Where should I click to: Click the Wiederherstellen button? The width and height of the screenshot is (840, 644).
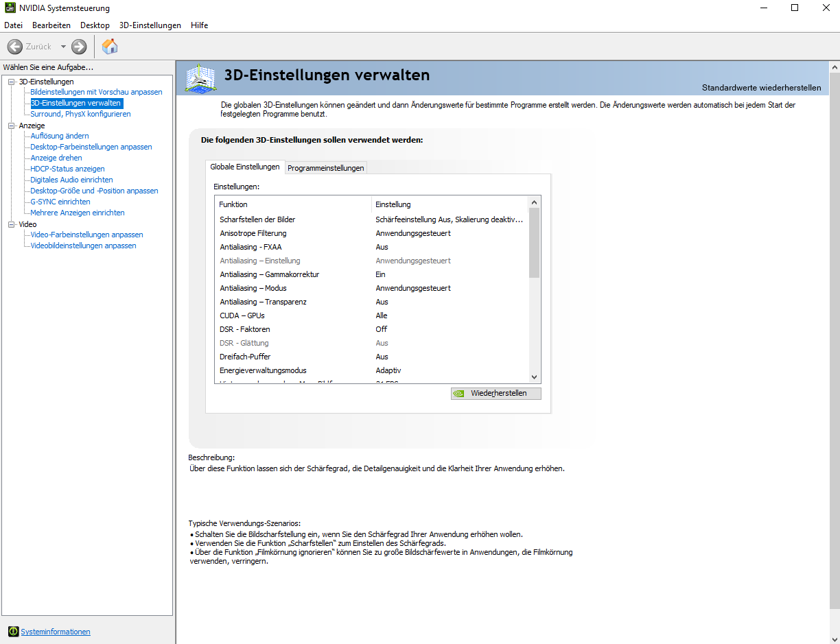coord(495,393)
